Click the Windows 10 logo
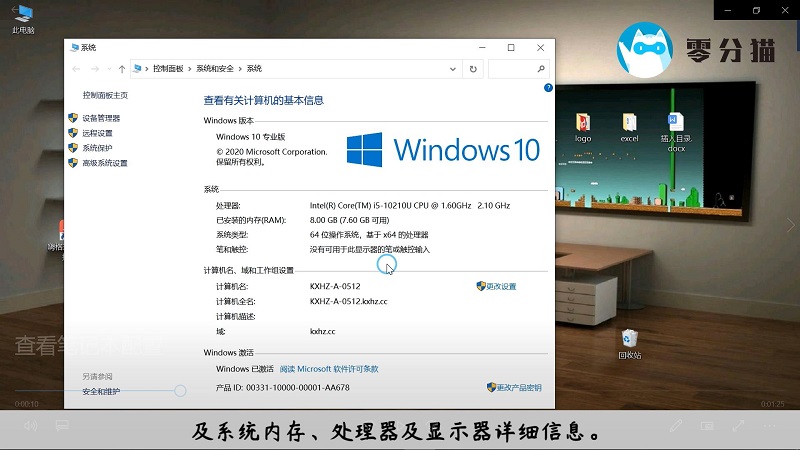Viewport: 800px width, 450px height. (443, 150)
